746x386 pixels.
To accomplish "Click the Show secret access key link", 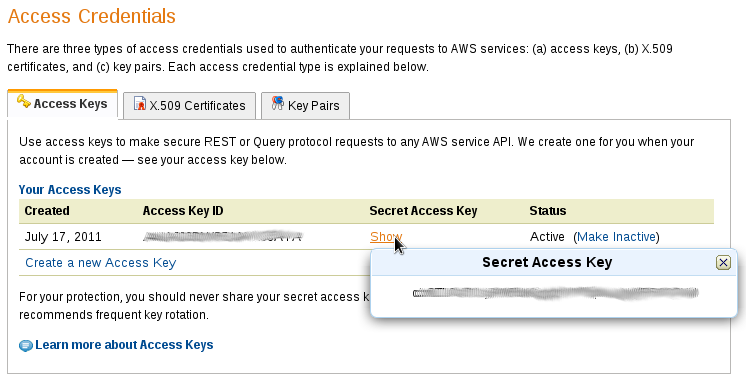I will 386,237.
